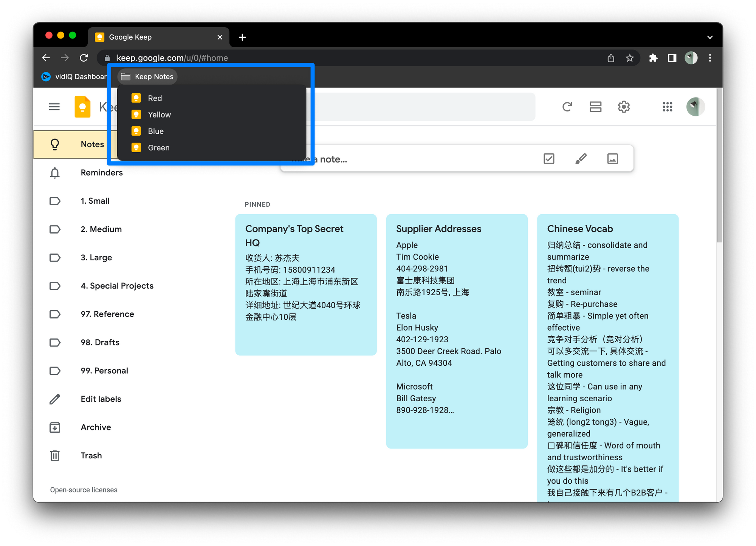Expand the Keep Notes bookmark folder
The width and height of the screenshot is (756, 546).
pyautogui.click(x=147, y=77)
